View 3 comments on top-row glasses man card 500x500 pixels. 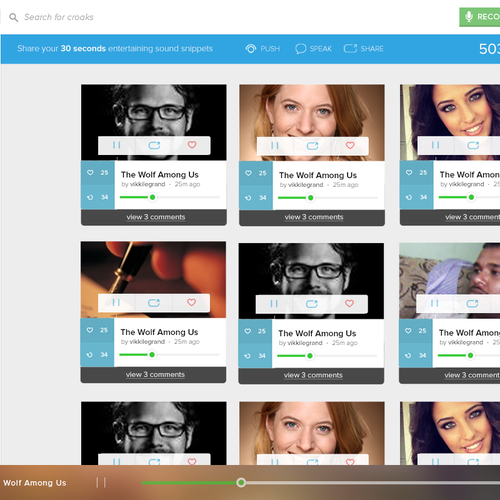tap(156, 217)
